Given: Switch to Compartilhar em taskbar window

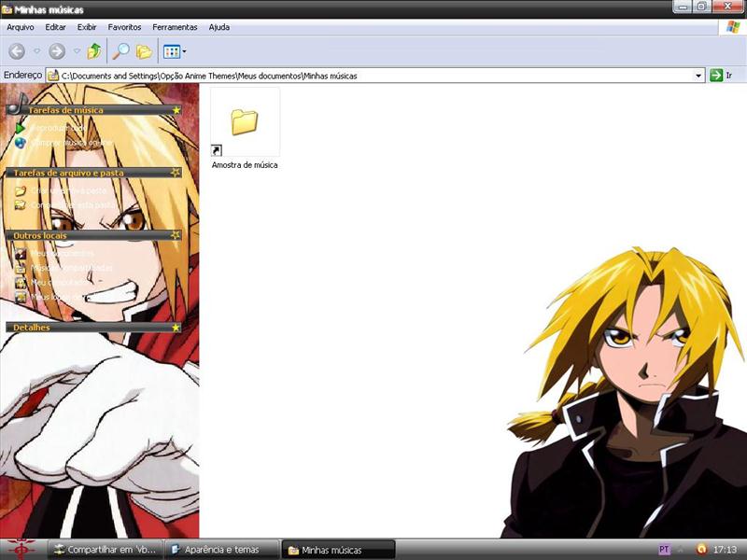Looking at the screenshot, I should [106, 550].
